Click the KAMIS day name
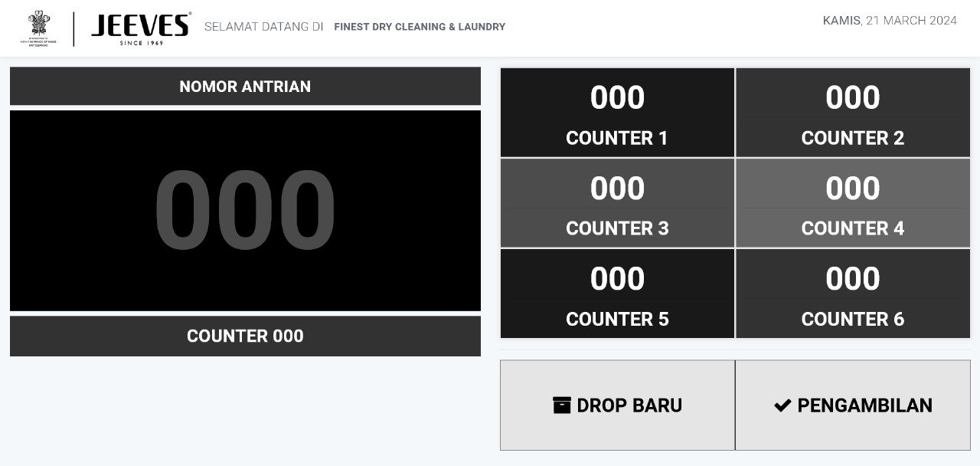The width and height of the screenshot is (980, 466). pos(841,21)
